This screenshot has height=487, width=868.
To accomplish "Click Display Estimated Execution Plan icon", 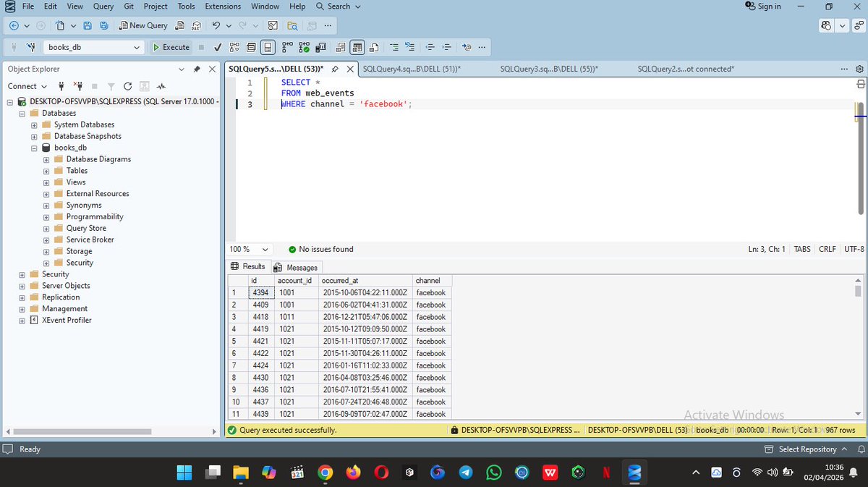I will coord(234,47).
